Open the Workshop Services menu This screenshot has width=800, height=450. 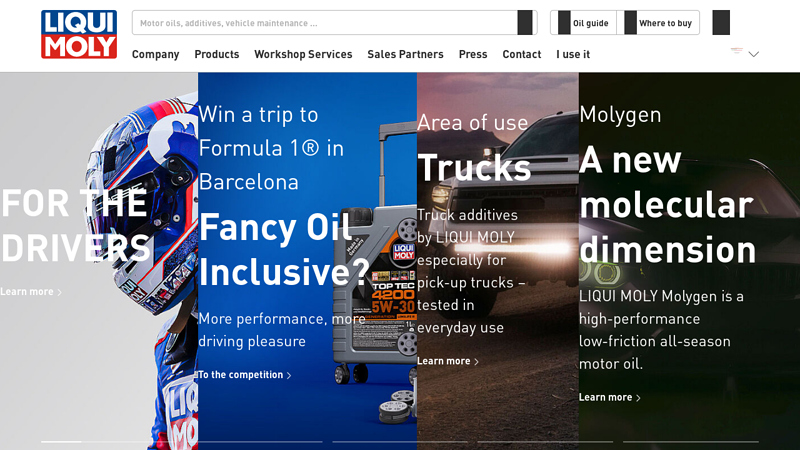point(303,54)
